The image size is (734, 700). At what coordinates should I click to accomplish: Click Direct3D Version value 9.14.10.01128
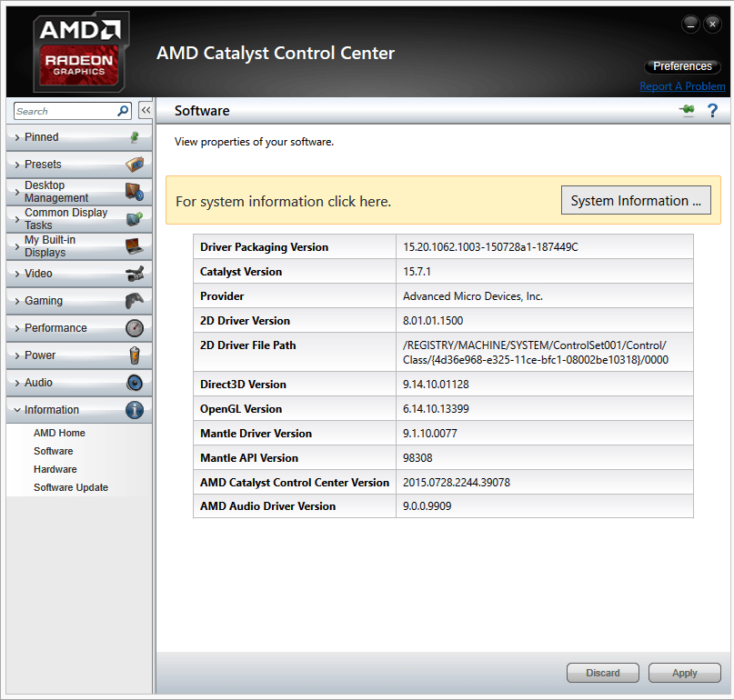pyautogui.click(x=436, y=385)
